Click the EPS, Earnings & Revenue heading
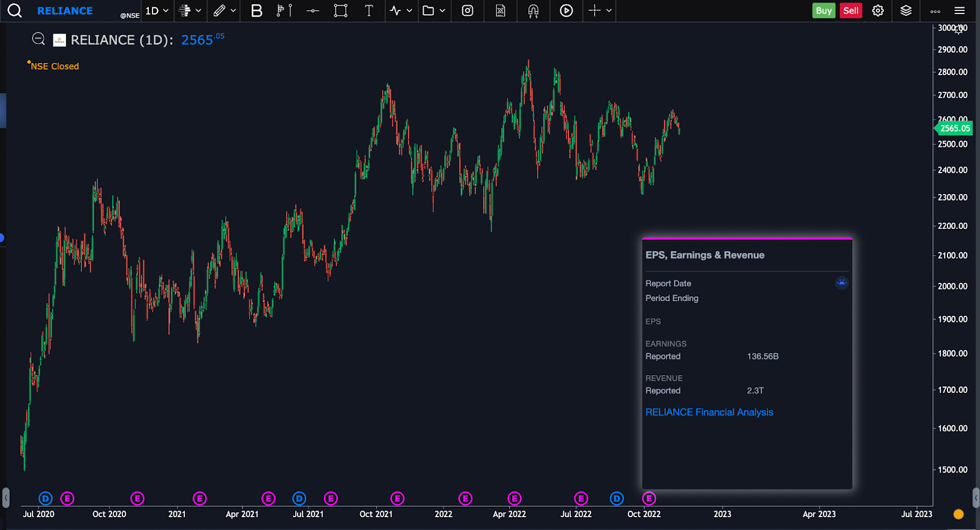 click(705, 255)
